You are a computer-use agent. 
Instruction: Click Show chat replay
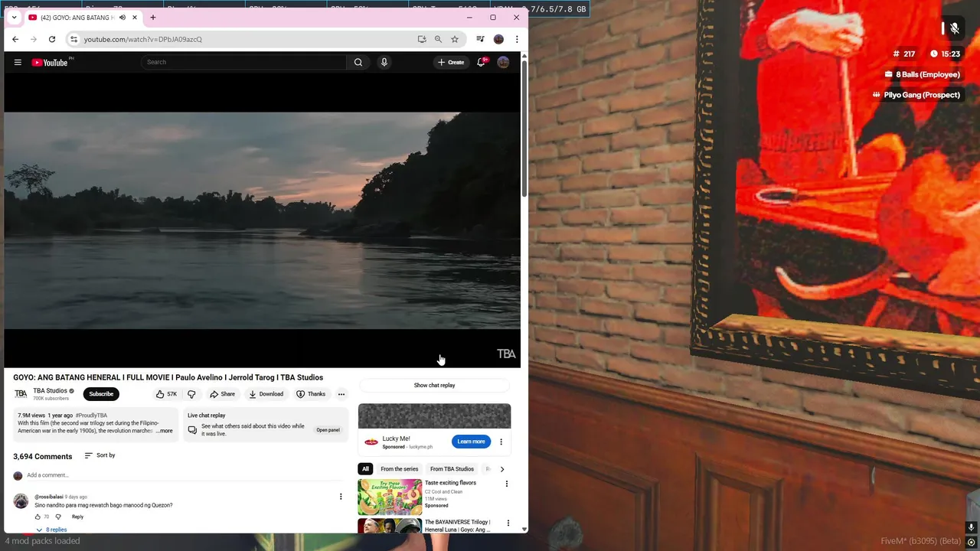pyautogui.click(x=434, y=386)
